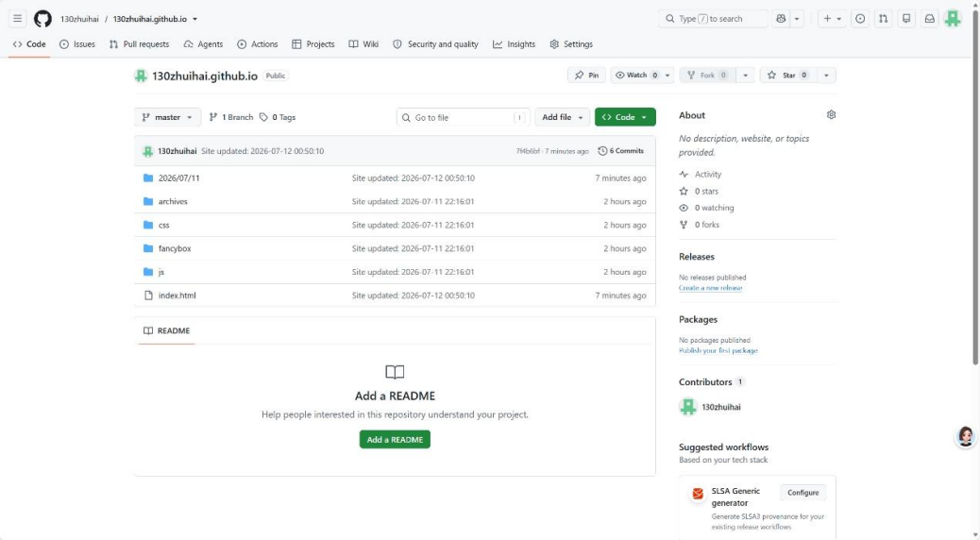The image size is (980, 540).
Task: Click the Watch button
Action: pyautogui.click(x=636, y=75)
